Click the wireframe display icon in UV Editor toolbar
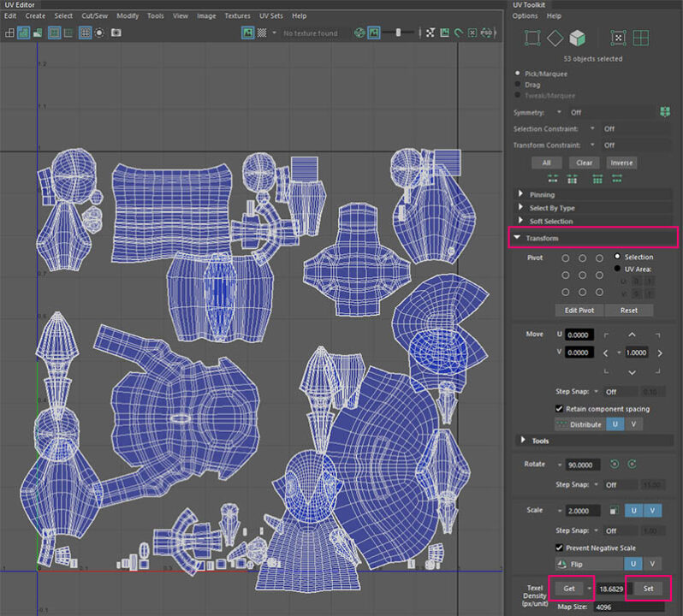 click(x=9, y=33)
